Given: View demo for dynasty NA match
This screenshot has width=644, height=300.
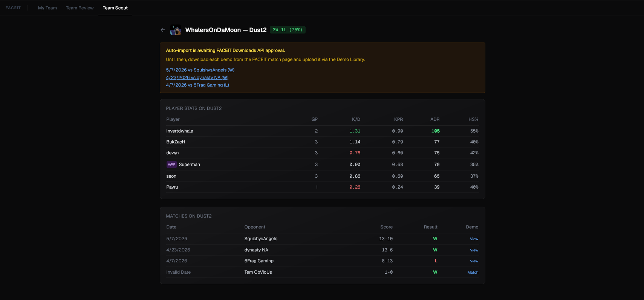Looking at the screenshot, I should (x=474, y=250).
